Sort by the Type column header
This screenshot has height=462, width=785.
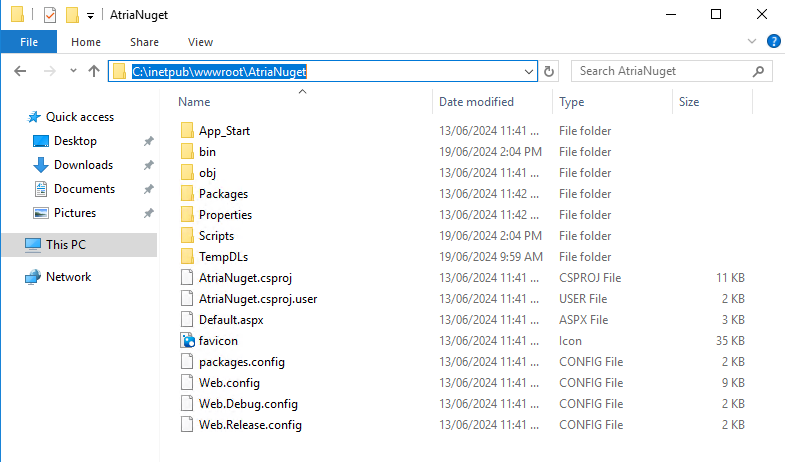tap(572, 102)
